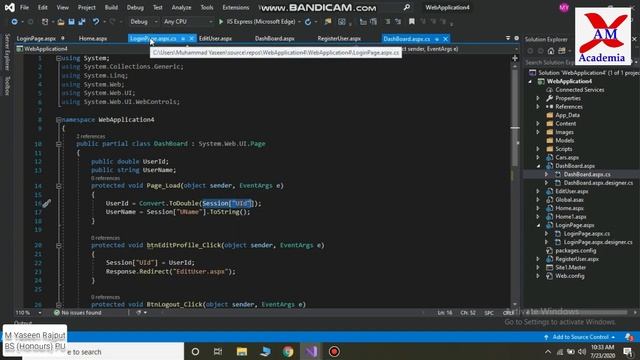Click the Save All toolbar icon

tap(82, 22)
